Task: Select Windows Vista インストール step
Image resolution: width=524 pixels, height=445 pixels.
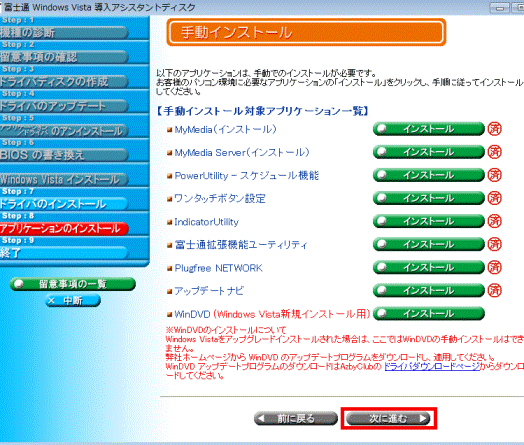Action: 64,179
